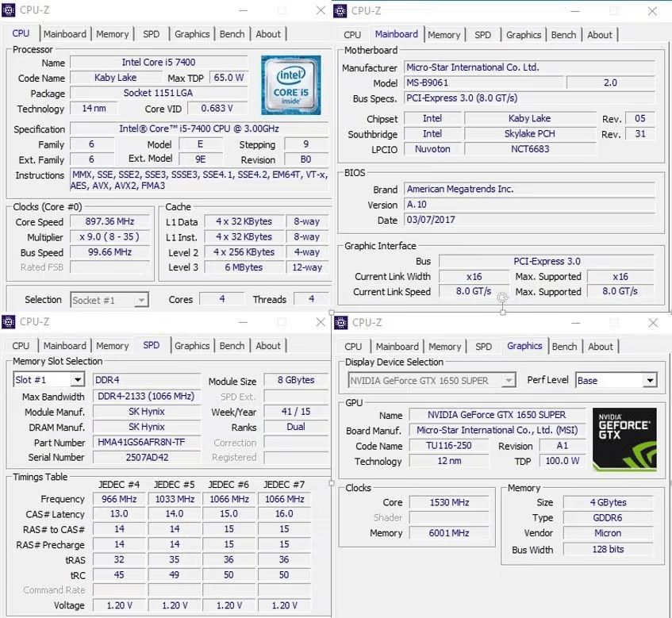Click the CPU-Z app icon in SPD window
The width and height of the screenshot is (672, 618).
tap(9, 321)
